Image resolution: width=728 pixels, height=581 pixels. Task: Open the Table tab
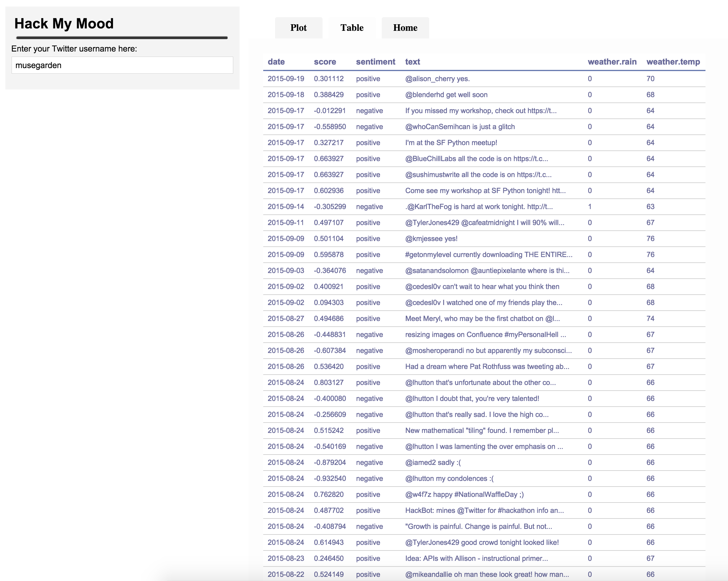(x=352, y=28)
